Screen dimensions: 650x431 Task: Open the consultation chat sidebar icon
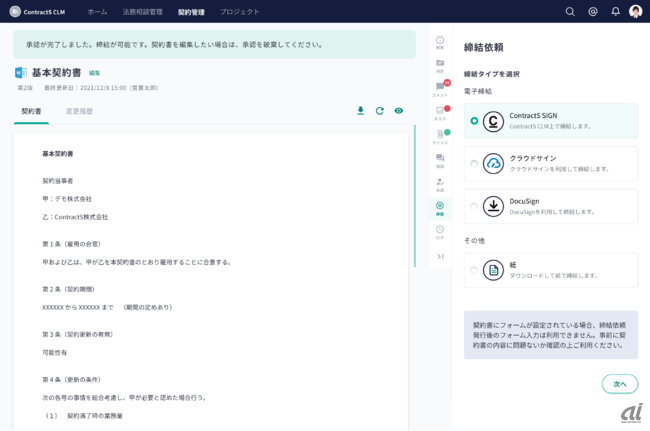(x=440, y=160)
